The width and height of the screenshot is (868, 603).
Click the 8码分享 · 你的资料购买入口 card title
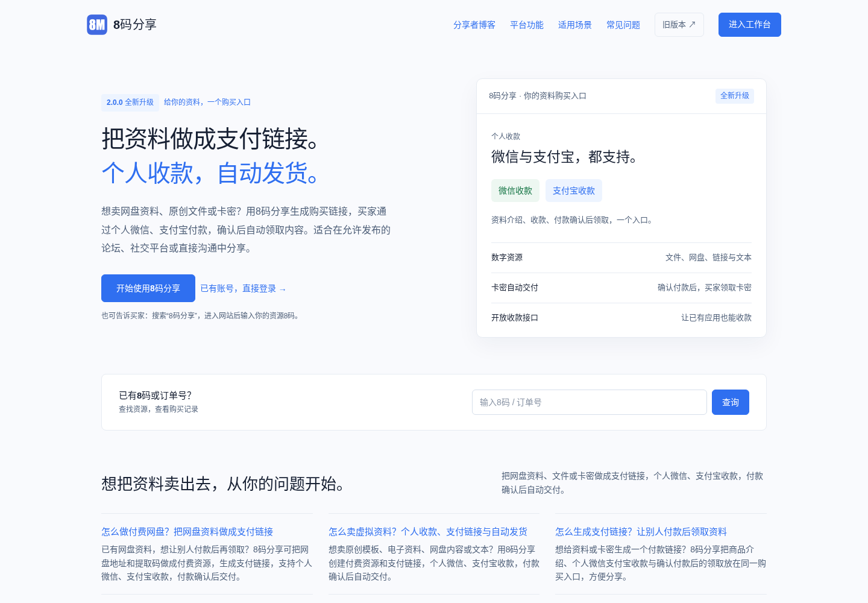(538, 96)
